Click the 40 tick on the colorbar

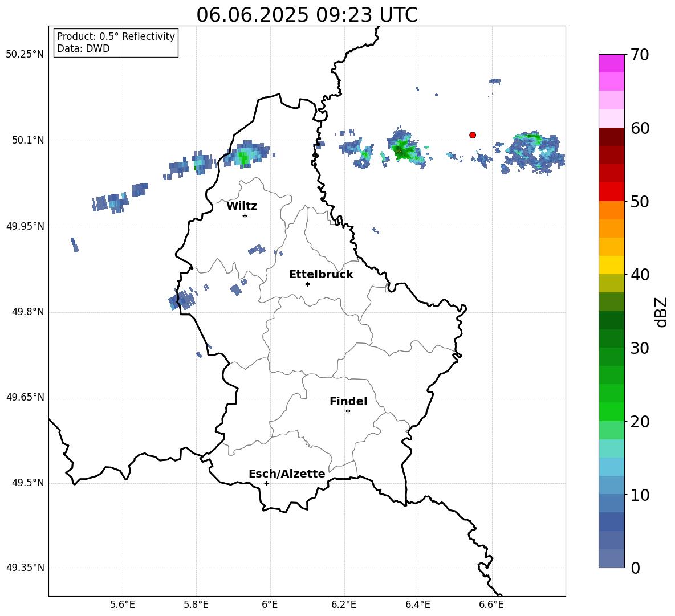pyautogui.click(x=640, y=275)
